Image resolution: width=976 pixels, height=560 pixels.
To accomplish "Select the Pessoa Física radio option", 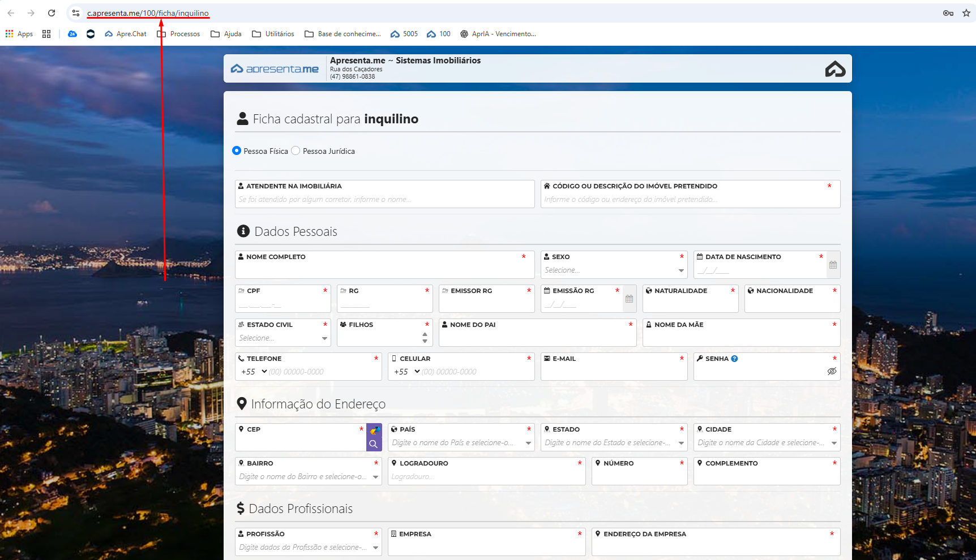I will click(x=237, y=151).
